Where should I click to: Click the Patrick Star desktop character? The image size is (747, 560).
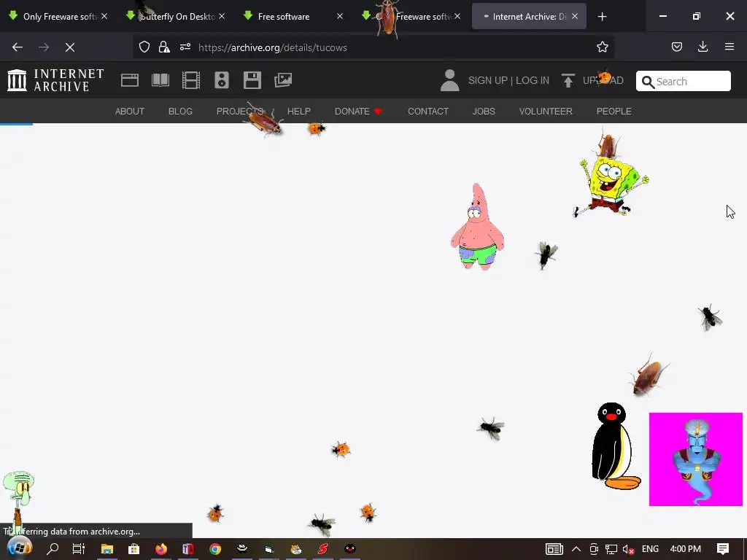tap(477, 227)
